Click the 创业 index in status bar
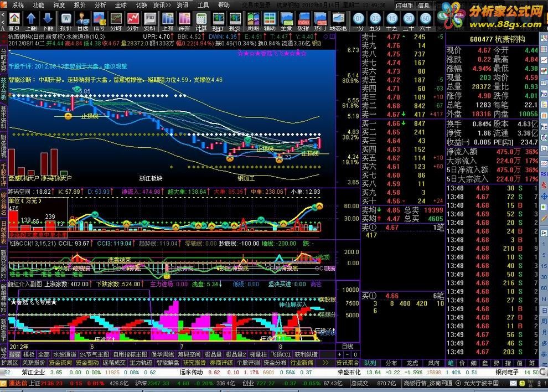Image resolution: width=548 pixels, height=392 pixels. click(248, 383)
